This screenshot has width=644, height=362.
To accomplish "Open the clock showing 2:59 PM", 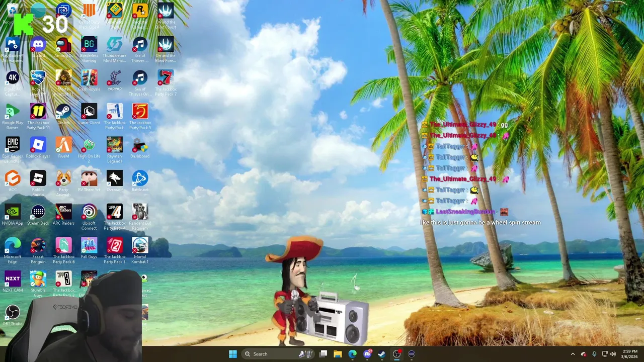I will click(x=630, y=354).
